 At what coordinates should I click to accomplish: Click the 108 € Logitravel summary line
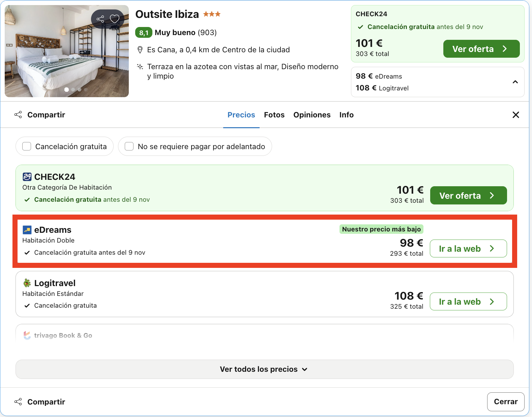coord(382,88)
